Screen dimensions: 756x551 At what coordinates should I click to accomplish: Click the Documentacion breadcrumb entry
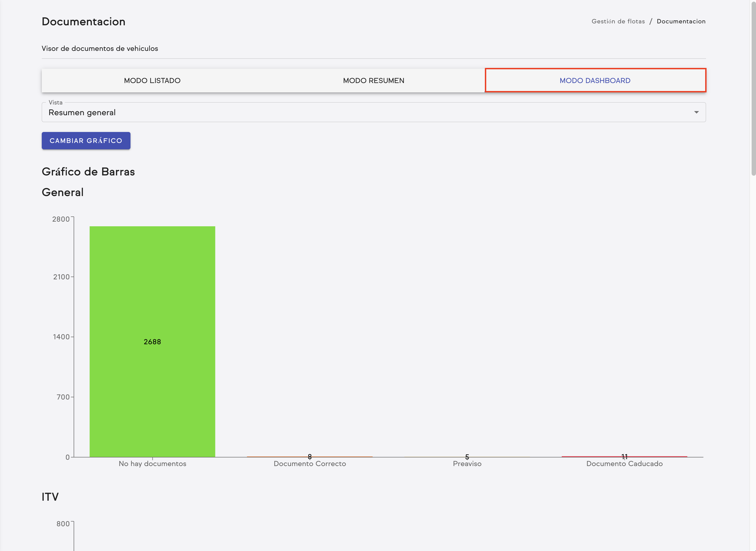(681, 21)
